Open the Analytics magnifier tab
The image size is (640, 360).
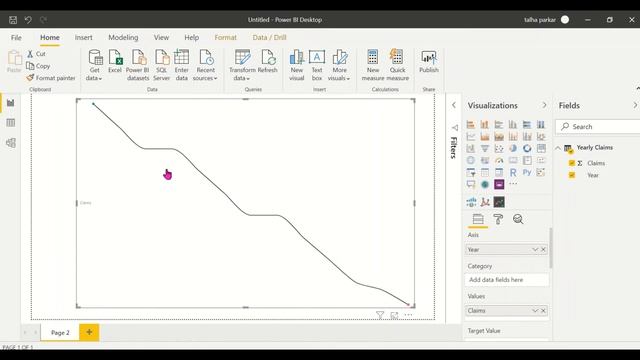coord(518,219)
